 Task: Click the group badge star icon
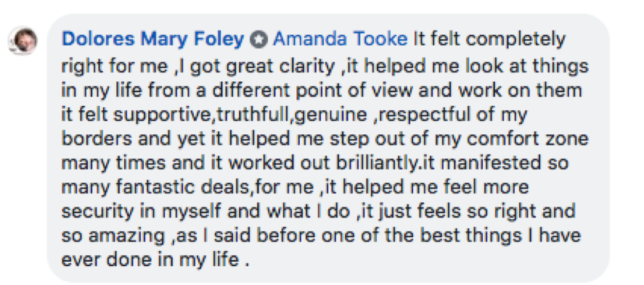pyautogui.click(x=258, y=41)
